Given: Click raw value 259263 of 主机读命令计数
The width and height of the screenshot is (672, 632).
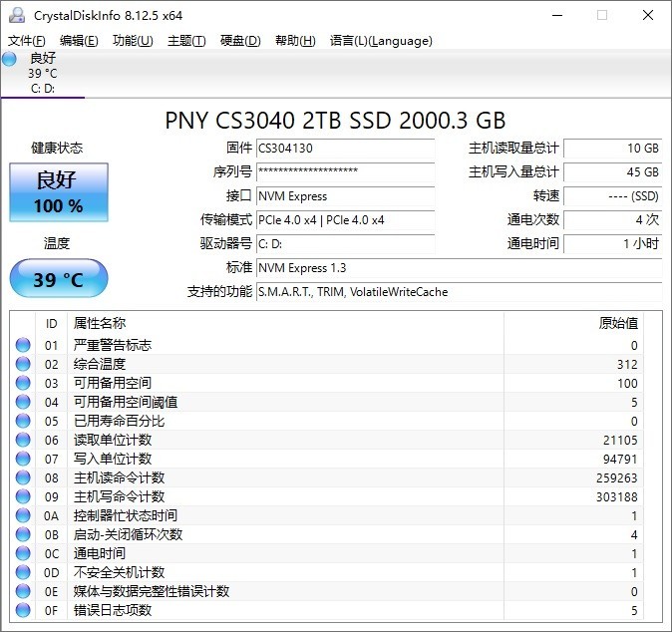Looking at the screenshot, I should [617, 477].
